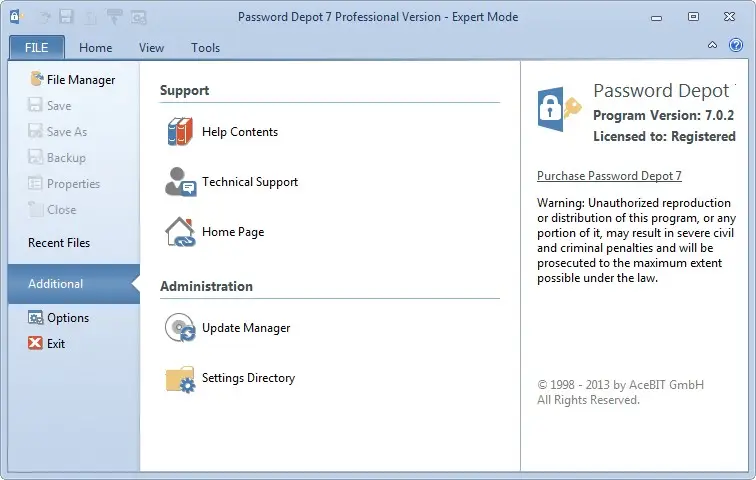The width and height of the screenshot is (756, 480).
Task: Switch to the Home tab
Action: pos(95,48)
